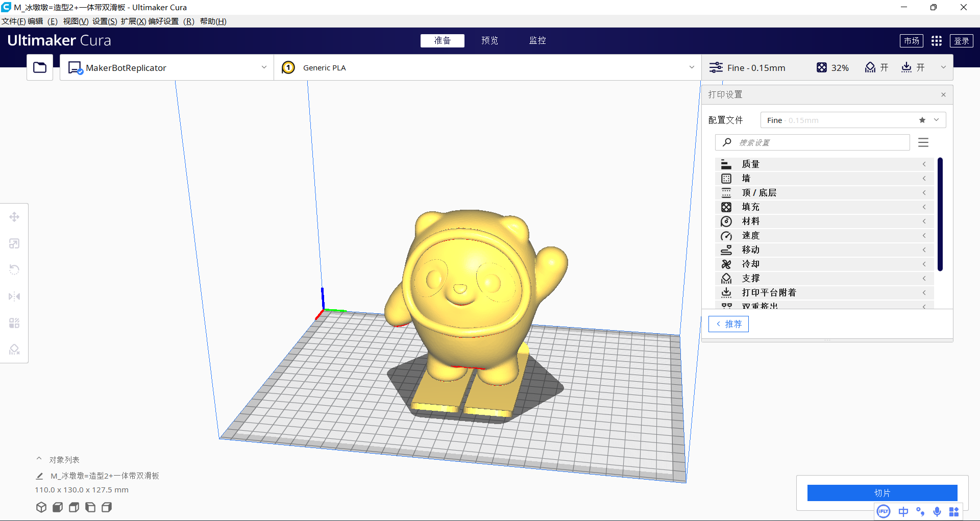Screen dimensions: 980x521
Task: Expand the 填充 settings category
Action: (x=825, y=207)
